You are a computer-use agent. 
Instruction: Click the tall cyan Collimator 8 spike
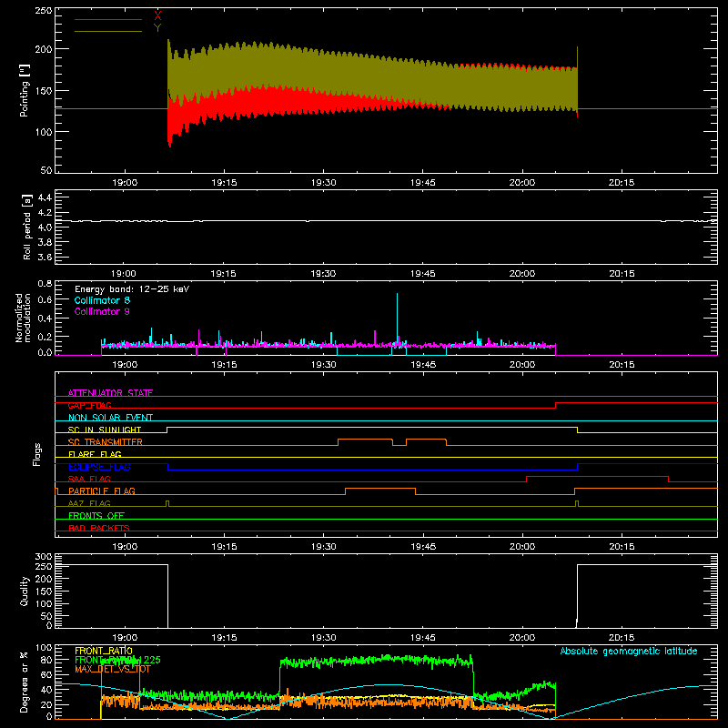click(x=397, y=318)
